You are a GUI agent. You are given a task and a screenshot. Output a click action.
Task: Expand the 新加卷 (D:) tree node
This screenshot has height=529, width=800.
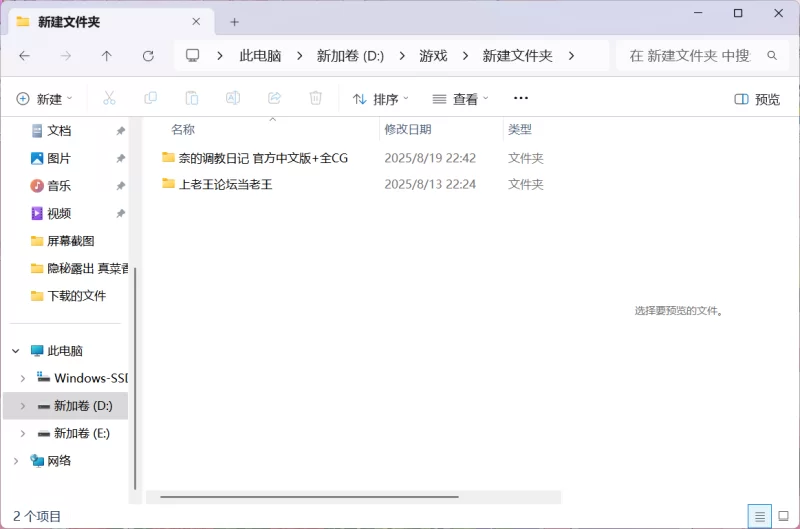[x=23, y=406]
